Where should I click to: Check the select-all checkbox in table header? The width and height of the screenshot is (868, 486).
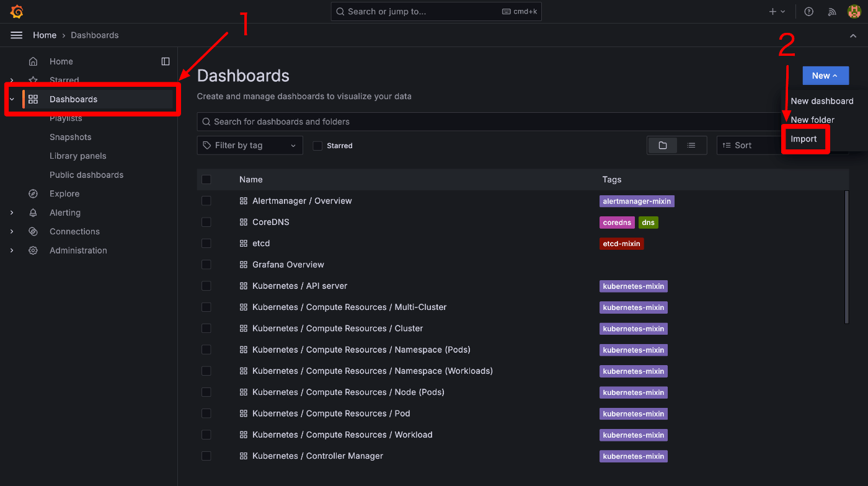pos(206,180)
